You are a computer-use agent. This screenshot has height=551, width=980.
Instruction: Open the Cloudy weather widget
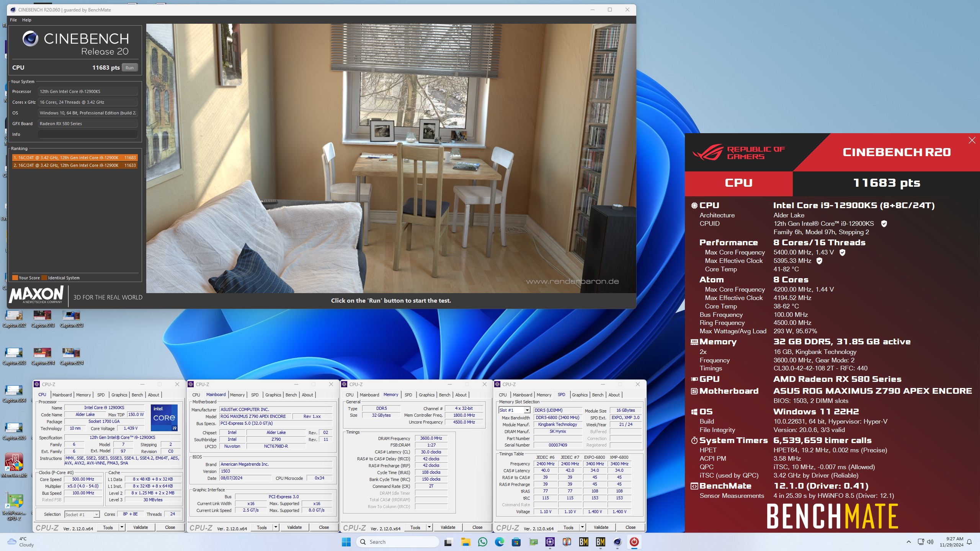[21, 542]
